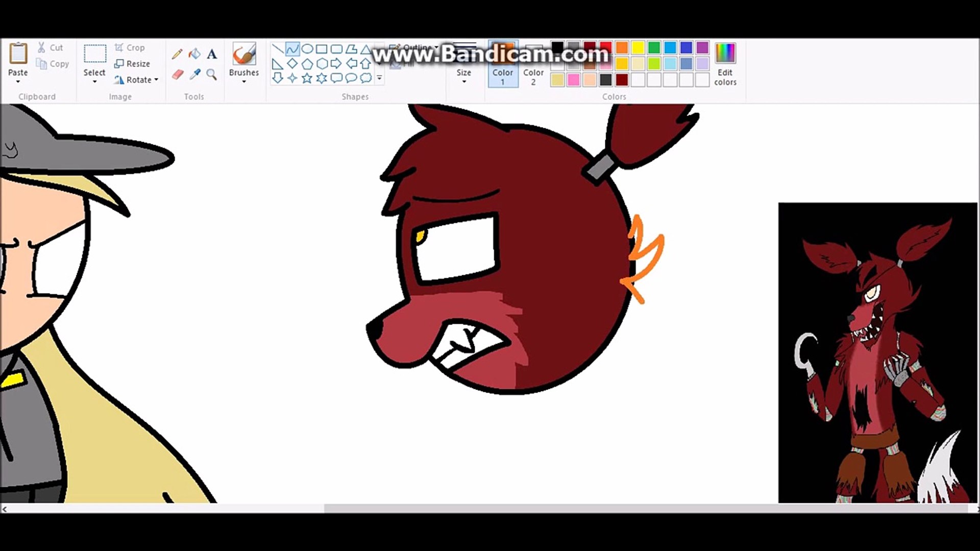Viewport: 980px width, 551px height.
Task: Pick the green color swatch
Action: pos(654,47)
